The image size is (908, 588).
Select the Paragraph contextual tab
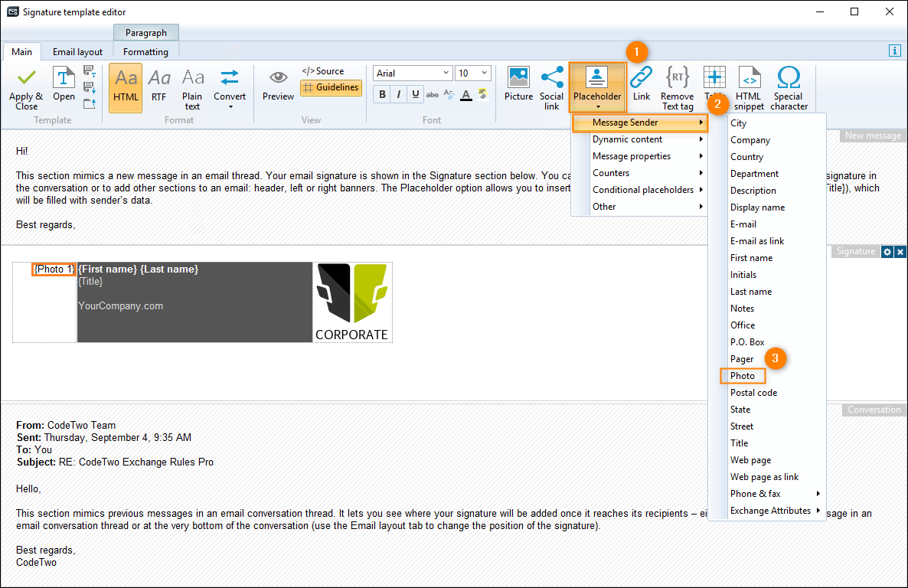point(146,32)
